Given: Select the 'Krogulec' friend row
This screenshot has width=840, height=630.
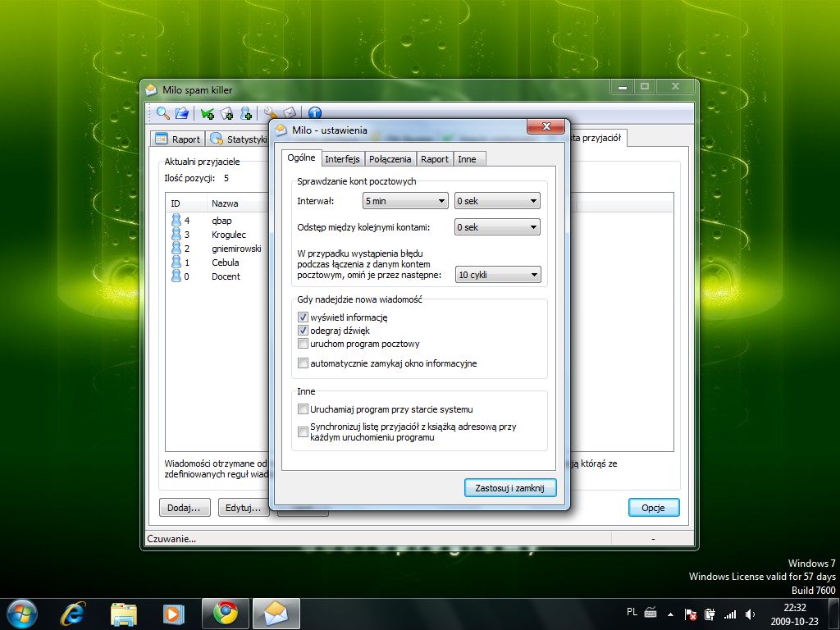Looking at the screenshot, I should (x=218, y=234).
